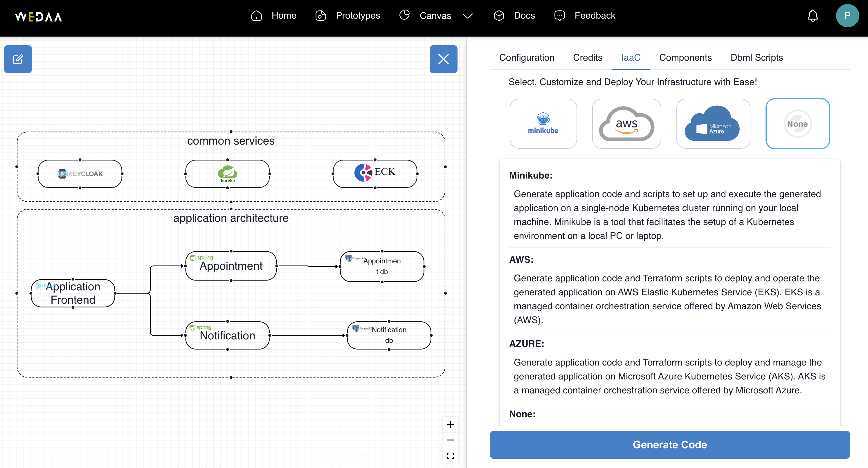Open the notifications bell
The image size is (868, 468).
coord(812,15)
